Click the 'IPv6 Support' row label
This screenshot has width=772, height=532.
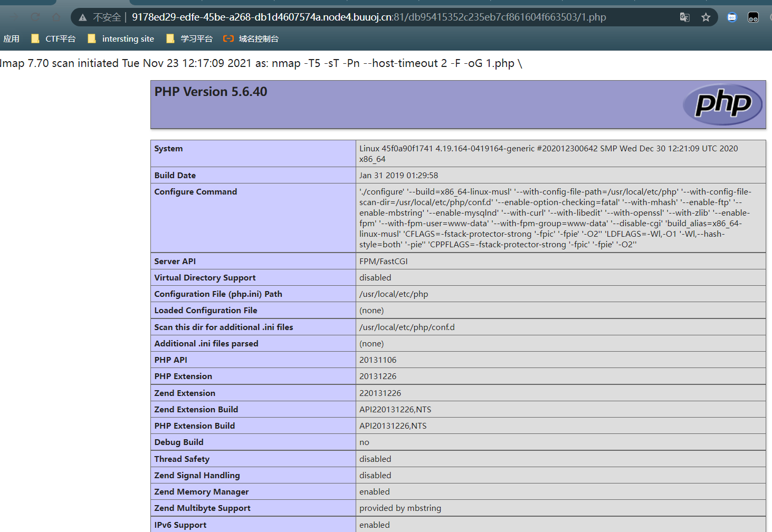(x=180, y=525)
